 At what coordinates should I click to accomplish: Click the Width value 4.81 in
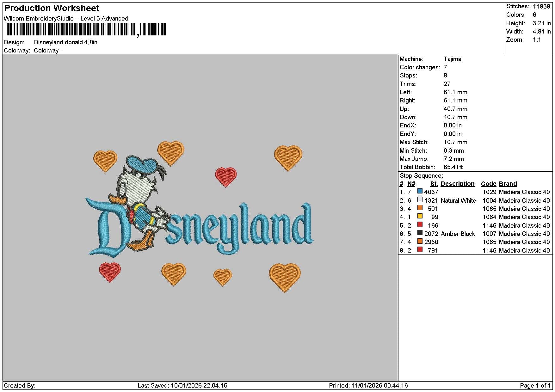point(541,31)
